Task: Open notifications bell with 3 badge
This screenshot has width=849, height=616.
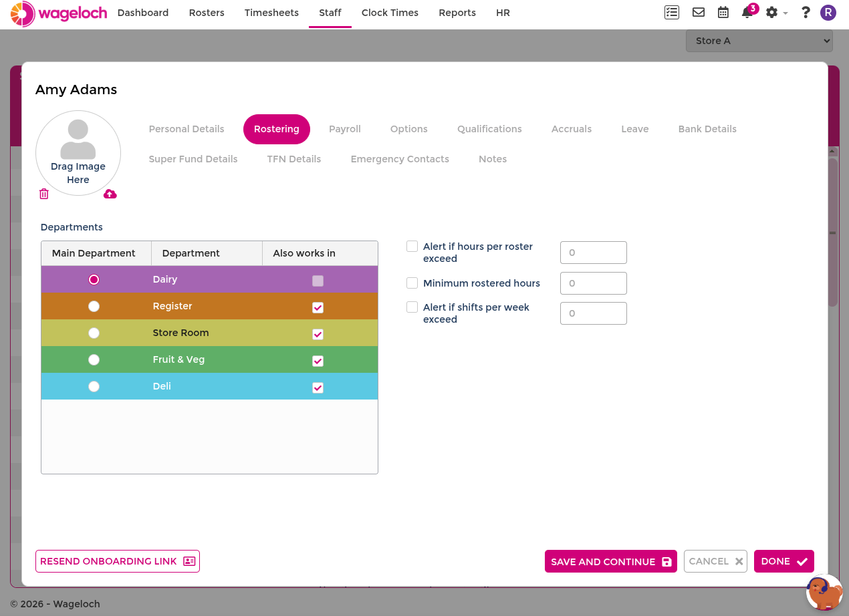Action: pos(749,11)
